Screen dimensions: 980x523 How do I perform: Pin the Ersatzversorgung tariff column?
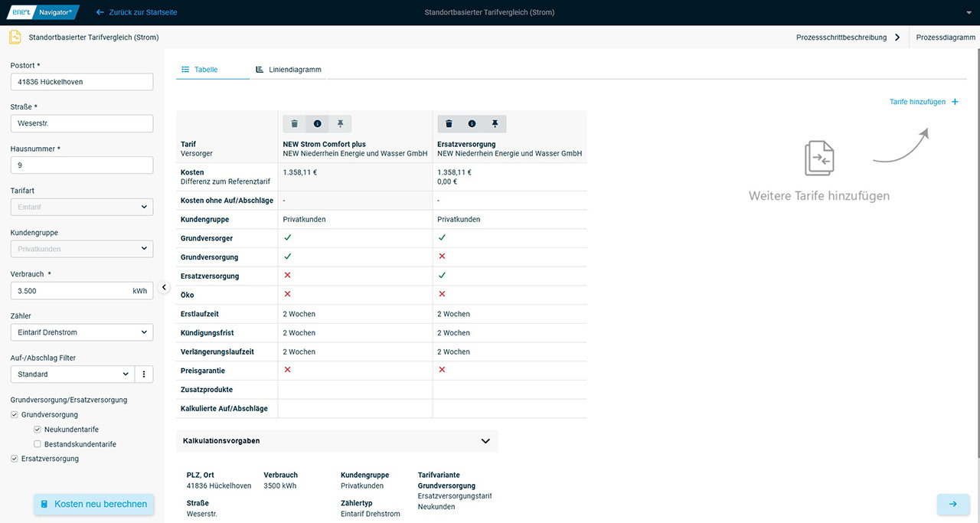495,124
